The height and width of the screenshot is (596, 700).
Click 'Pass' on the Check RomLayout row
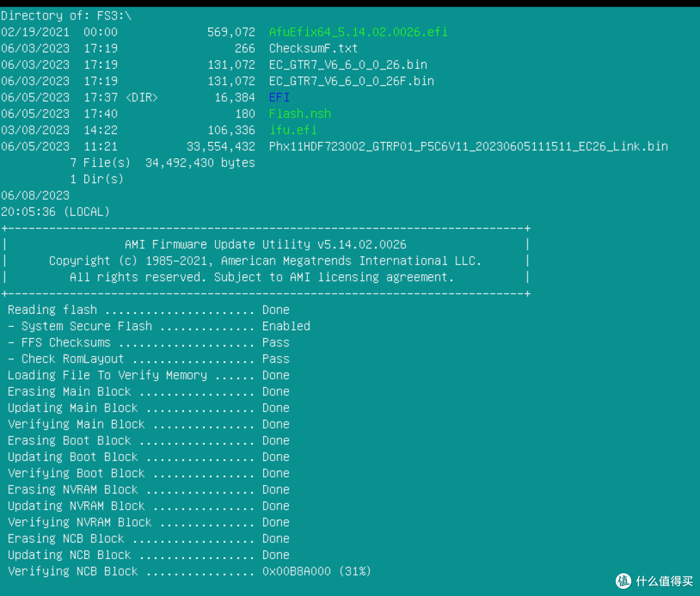coord(276,359)
